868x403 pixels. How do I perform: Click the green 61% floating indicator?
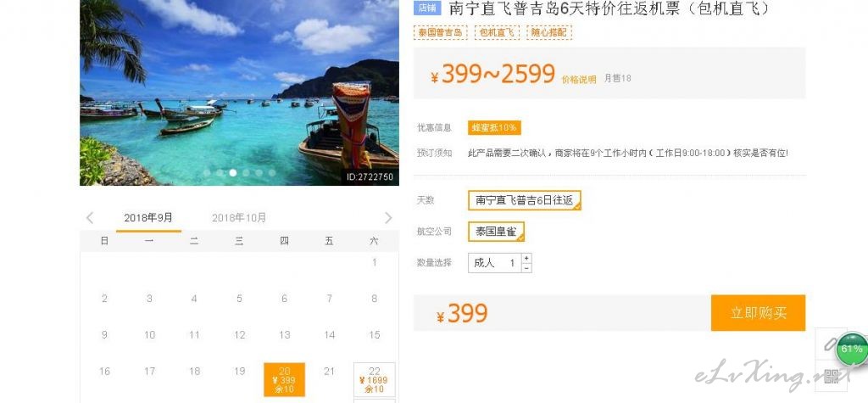coord(851,350)
